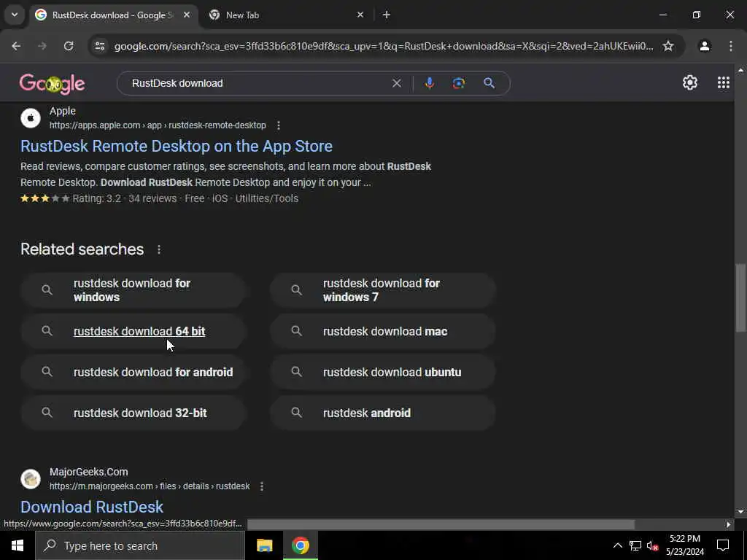Start voice search with microphone
The image size is (747, 560).
(429, 83)
